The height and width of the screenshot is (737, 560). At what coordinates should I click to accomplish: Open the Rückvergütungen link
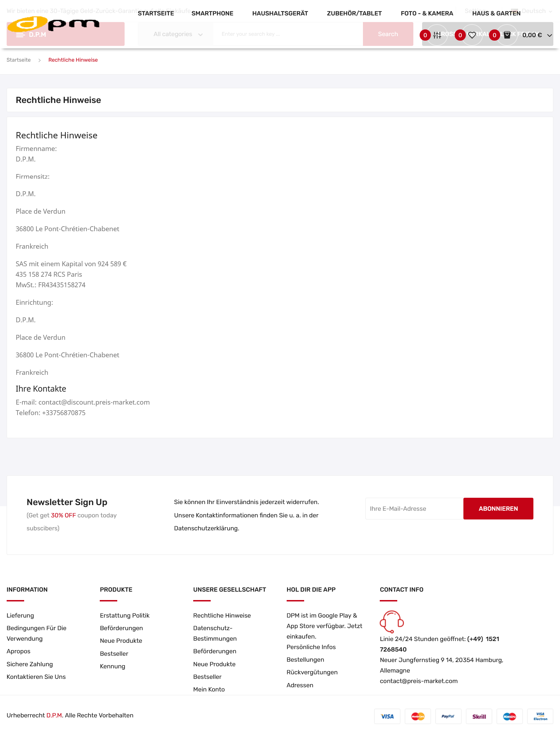click(312, 672)
